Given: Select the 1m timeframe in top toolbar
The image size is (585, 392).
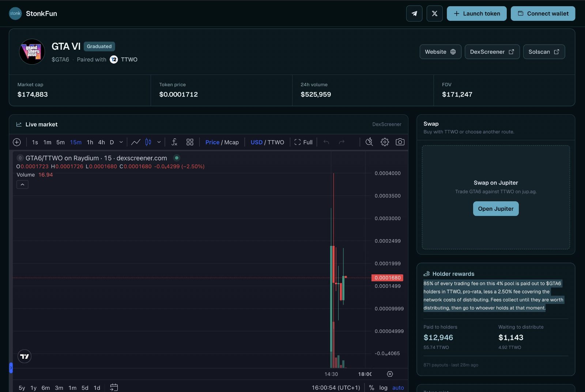Looking at the screenshot, I should point(48,142).
